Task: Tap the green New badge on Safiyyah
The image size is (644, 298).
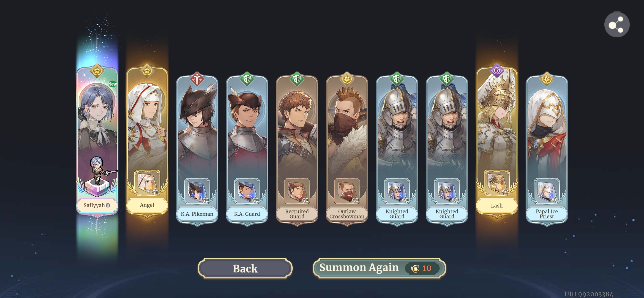Action: (112, 84)
